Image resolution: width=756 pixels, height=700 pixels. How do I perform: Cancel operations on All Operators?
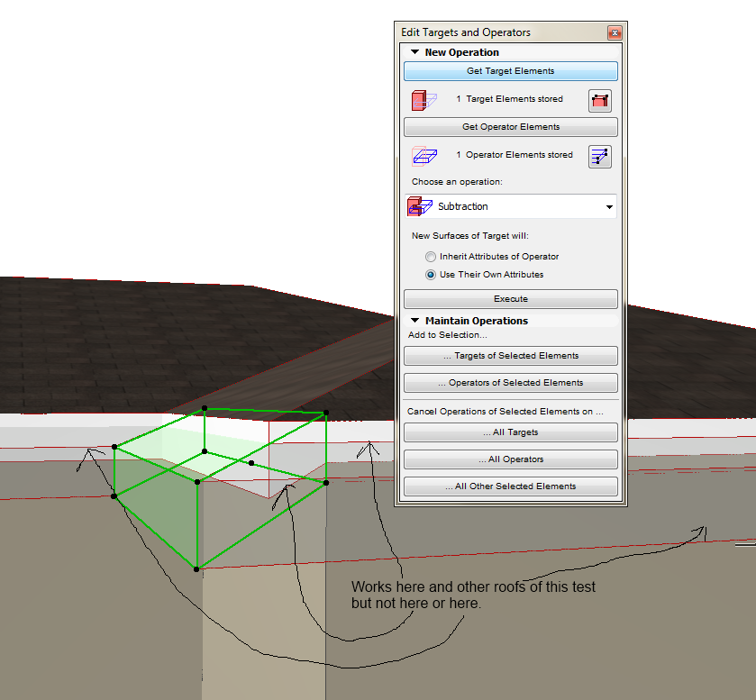[x=511, y=459]
